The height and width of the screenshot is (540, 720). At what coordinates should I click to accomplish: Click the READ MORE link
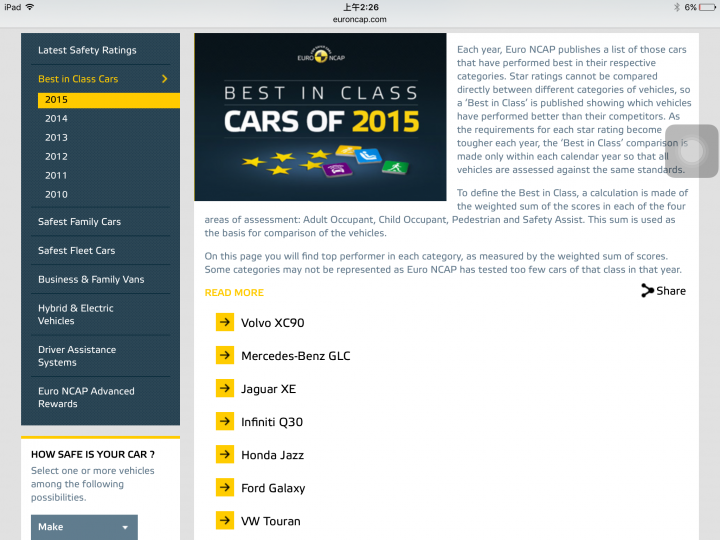tap(234, 292)
